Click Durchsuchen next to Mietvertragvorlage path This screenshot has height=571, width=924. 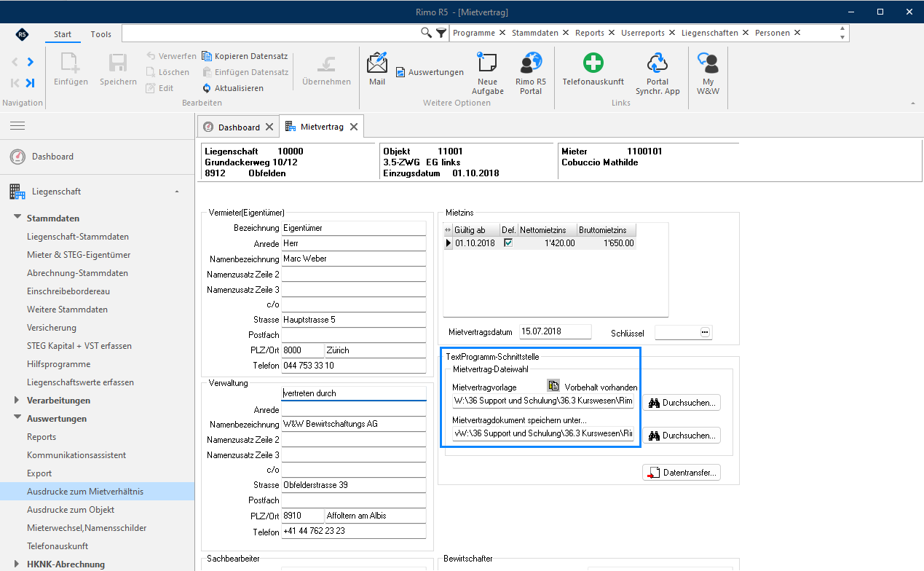681,402
